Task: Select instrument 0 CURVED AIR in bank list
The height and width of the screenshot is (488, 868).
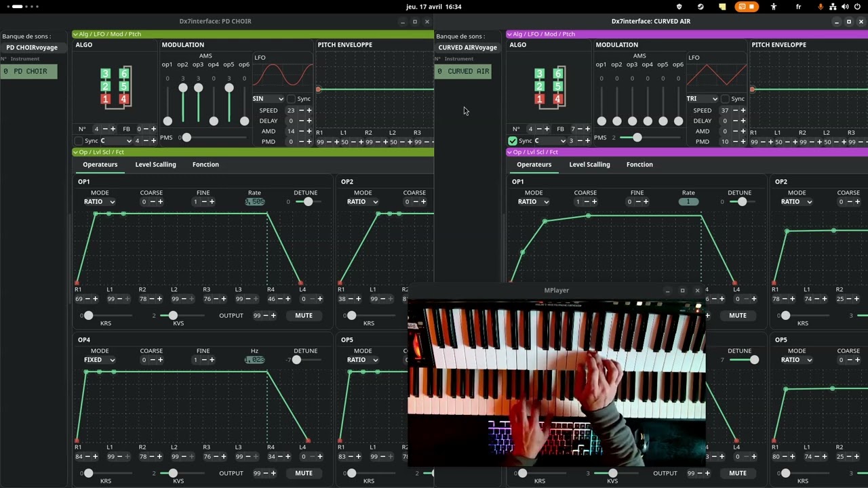Action: point(463,71)
